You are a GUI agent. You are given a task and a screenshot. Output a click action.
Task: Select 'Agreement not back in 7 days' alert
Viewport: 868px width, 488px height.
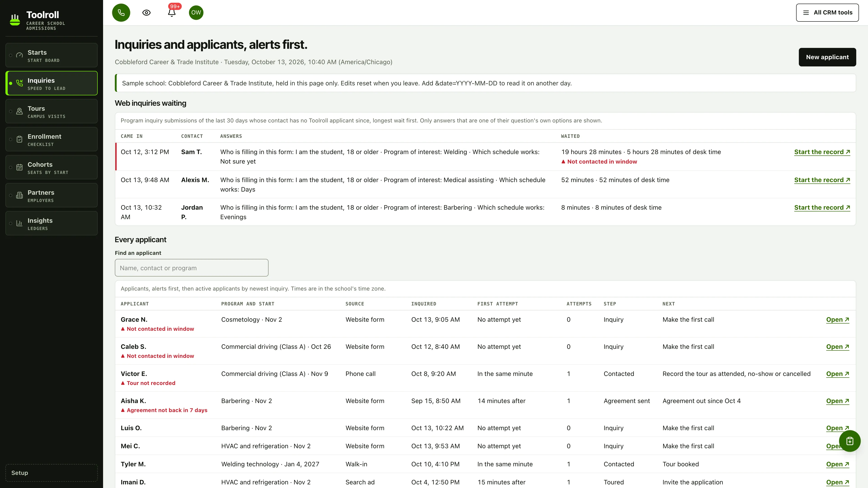164,410
